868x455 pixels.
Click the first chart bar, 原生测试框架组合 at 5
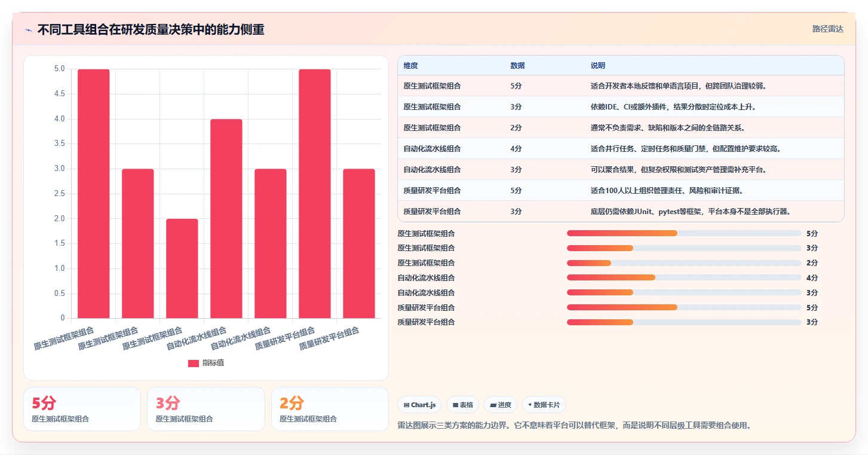(94, 194)
